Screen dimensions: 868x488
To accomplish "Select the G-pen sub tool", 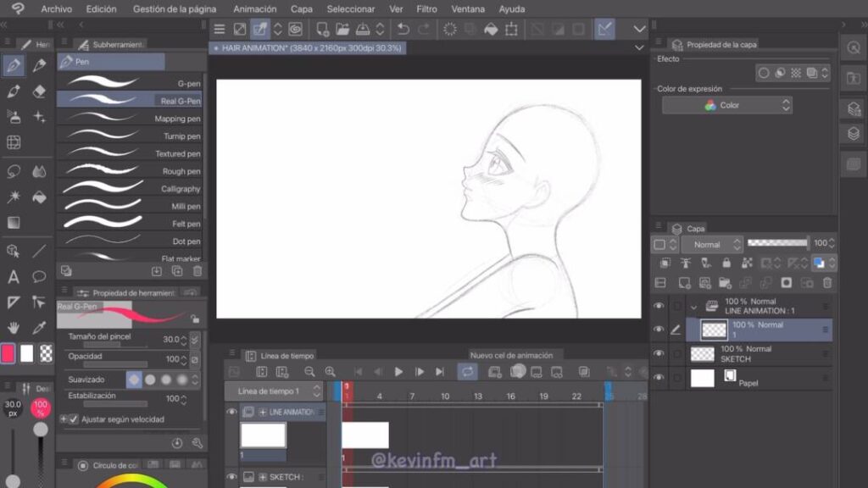I will pos(130,83).
